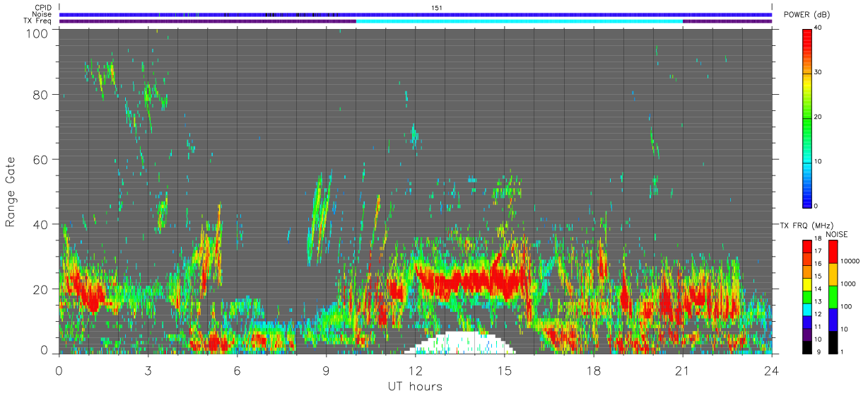The height and width of the screenshot is (401, 868).
Task: Click the 21 tick on UT hours axis
Action: [683, 371]
